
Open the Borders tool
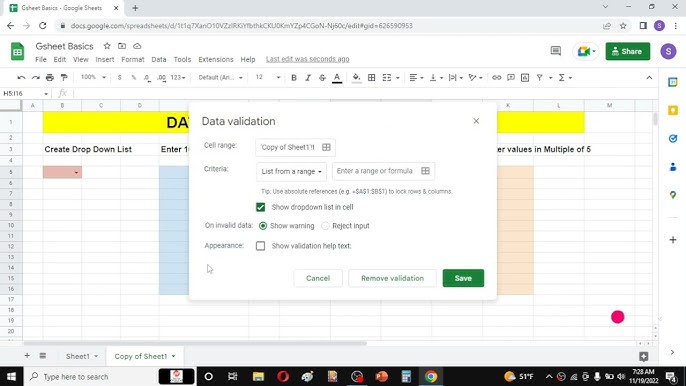click(x=371, y=77)
